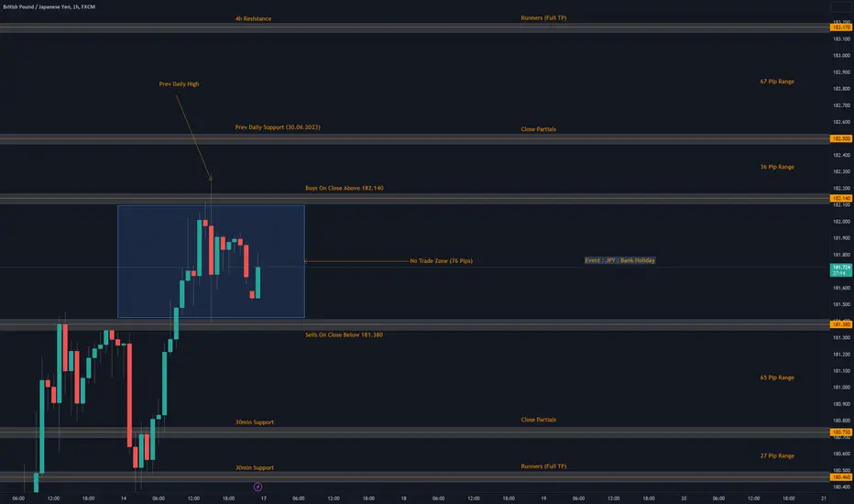Image resolution: width=854 pixels, height=504 pixels.
Task: Click the 19 date on time axis
Action: pos(543,498)
